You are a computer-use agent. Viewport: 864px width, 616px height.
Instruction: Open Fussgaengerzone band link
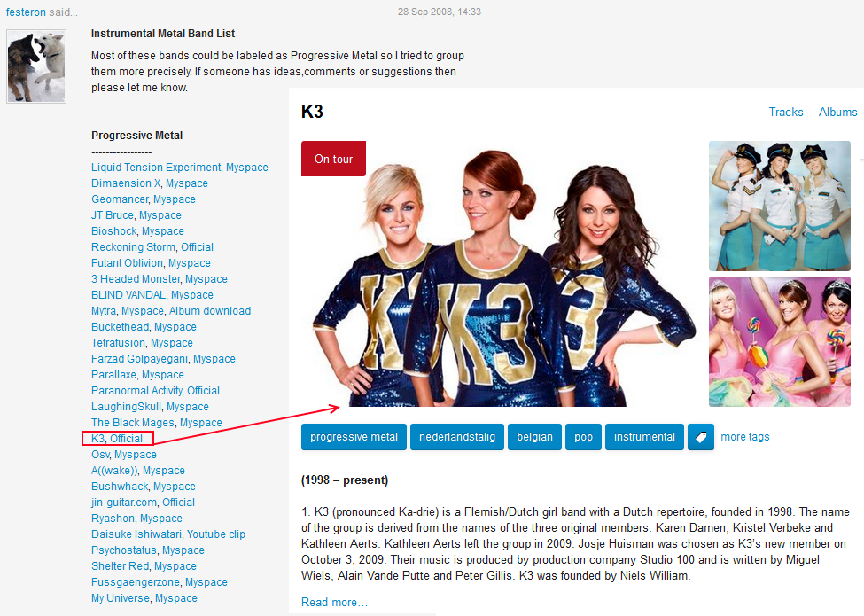(136, 582)
